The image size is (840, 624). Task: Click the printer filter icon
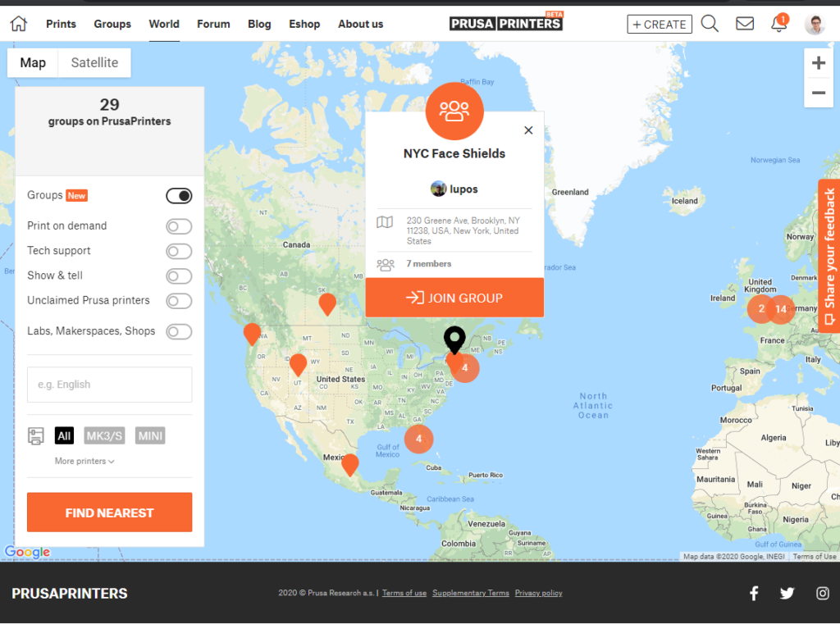coord(36,436)
